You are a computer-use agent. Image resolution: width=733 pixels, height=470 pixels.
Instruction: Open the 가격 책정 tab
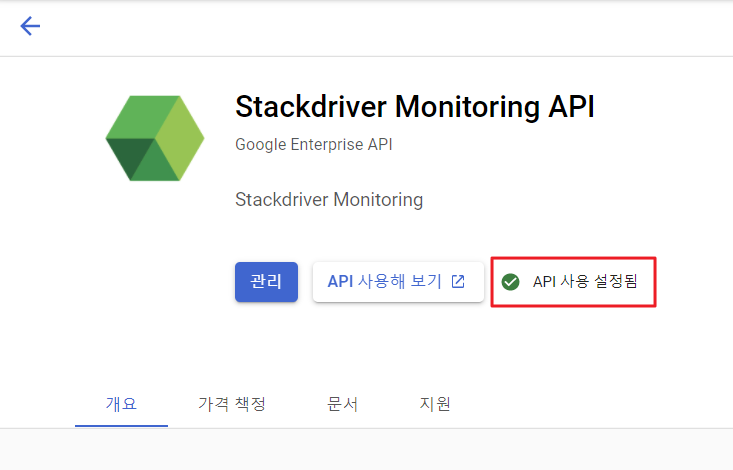pyautogui.click(x=231, y=404)
